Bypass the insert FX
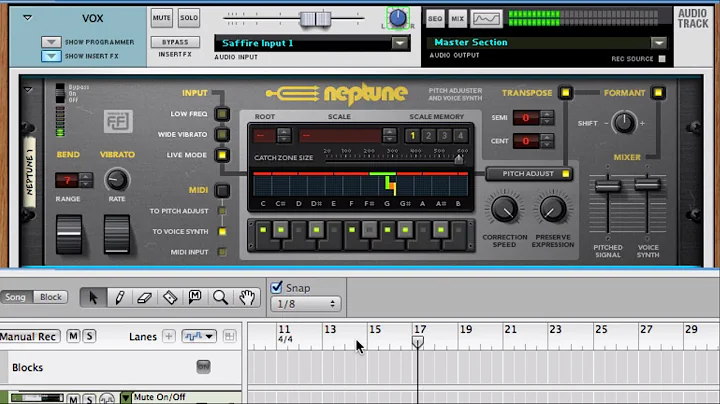Viewport: 720px width, 404px height. click(175, 42)
